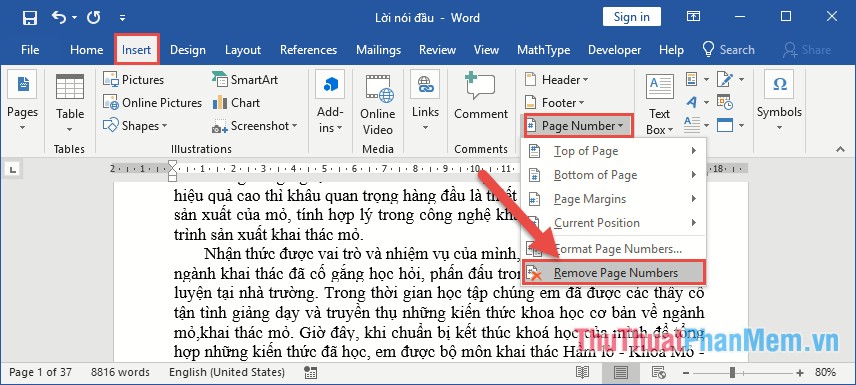Open the File tab
This screenshot has width=856, height=385.
(x=30, y=50)
